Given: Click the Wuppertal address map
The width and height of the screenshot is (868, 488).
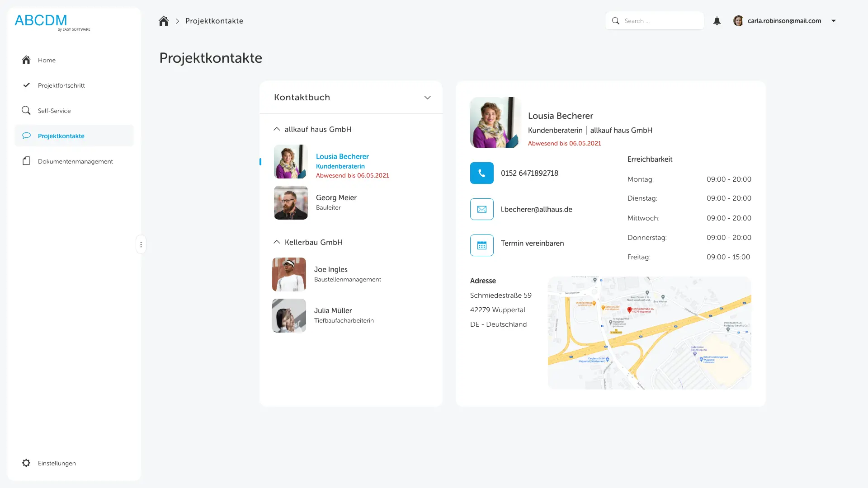Looking at the screenshot, I should pyautogui.click(x=649, y=333).
